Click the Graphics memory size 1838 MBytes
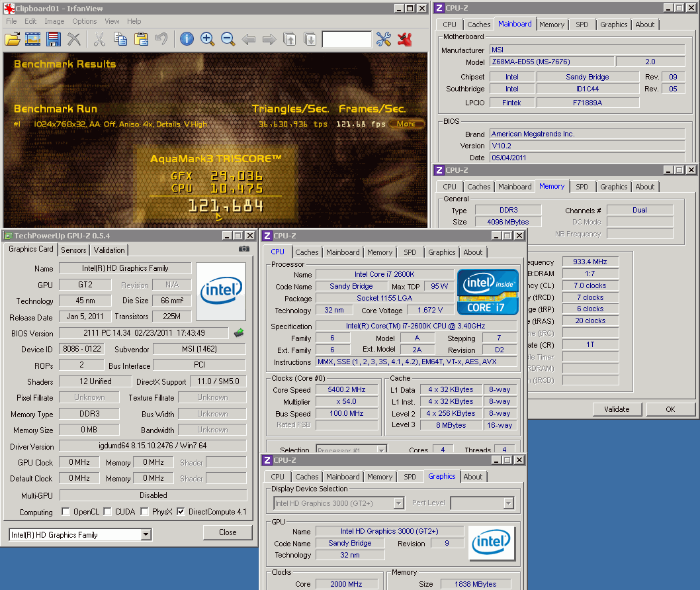 click(475, 584)
